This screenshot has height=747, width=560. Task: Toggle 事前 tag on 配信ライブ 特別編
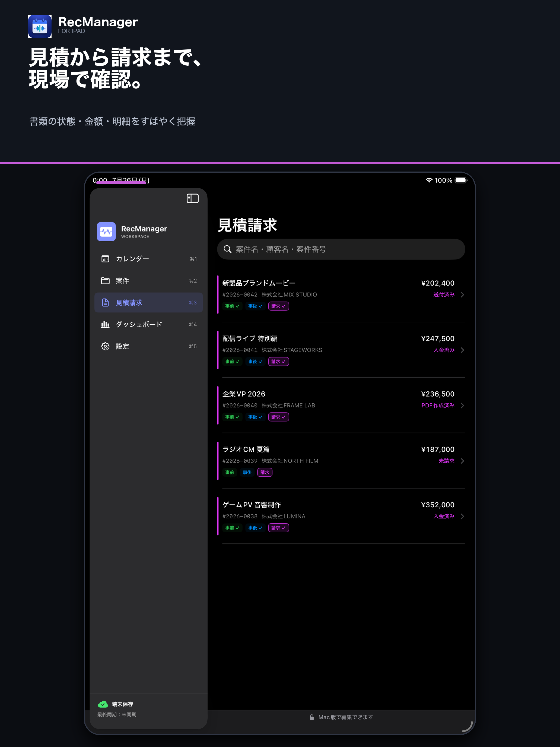click(232, 361)
